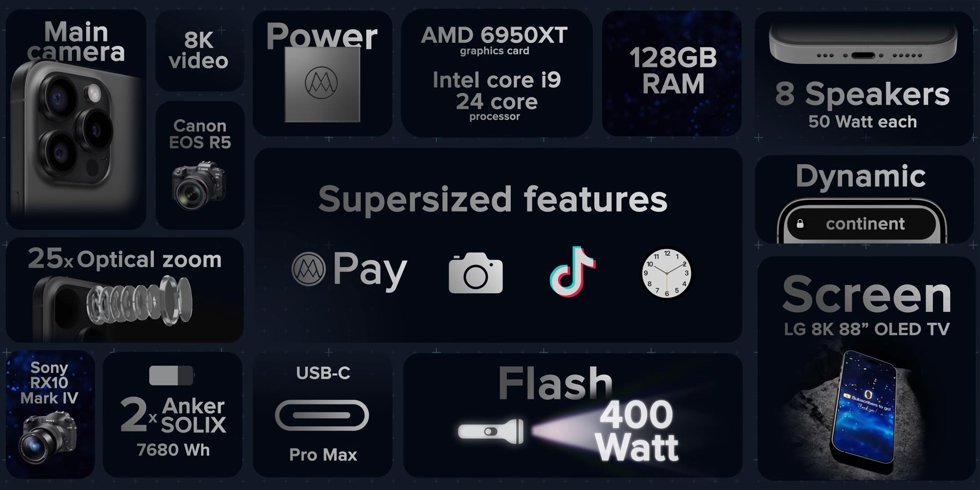Image resolution: width=980 pixels, height=490 pixels.
Task: Click the white camera icon
Action: 475,273
